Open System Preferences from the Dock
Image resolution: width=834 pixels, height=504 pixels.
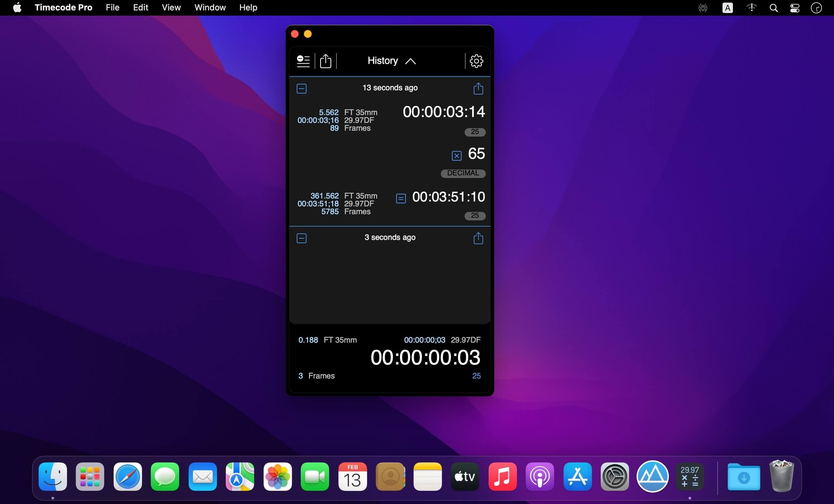tap(615, 476)
